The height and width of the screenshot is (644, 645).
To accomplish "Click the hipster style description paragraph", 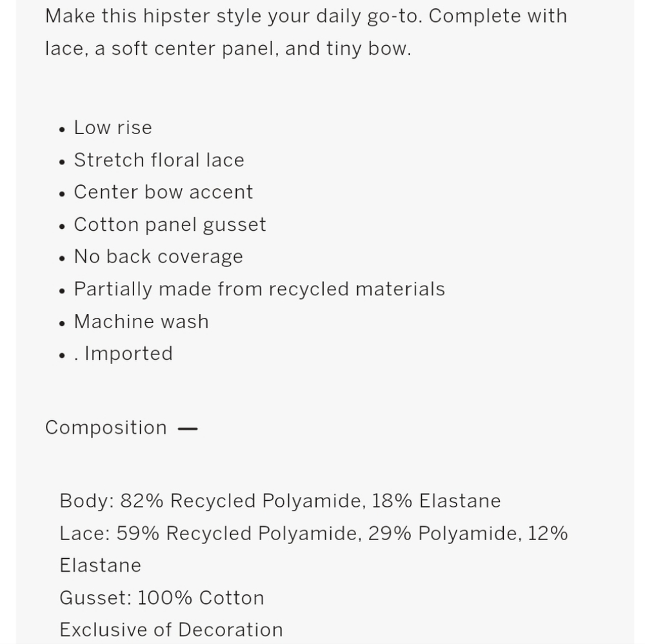I will pyautogui.click(x=306, y=32).
